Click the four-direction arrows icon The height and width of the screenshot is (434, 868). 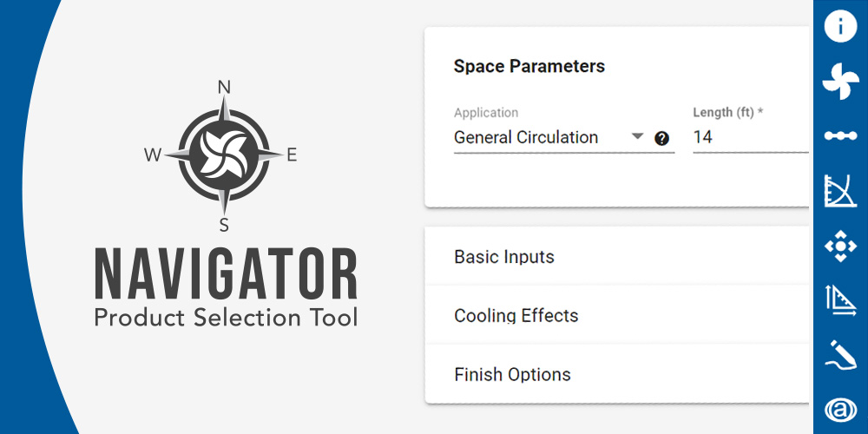[839, 246]
